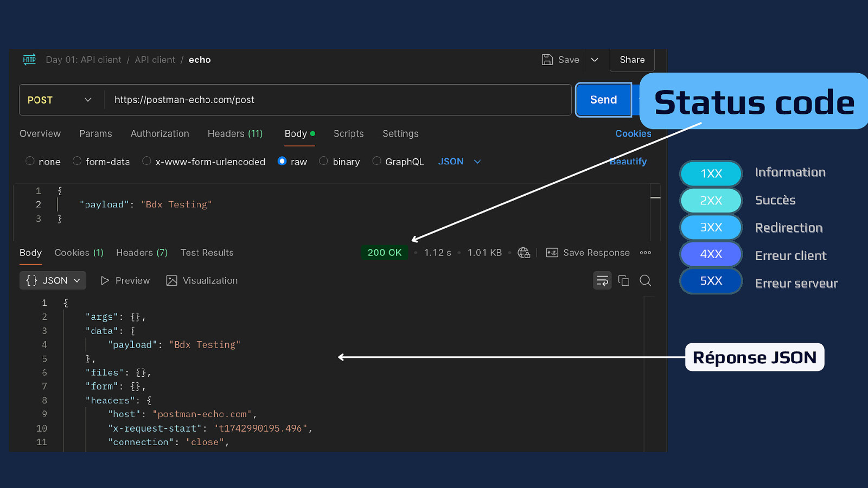Click the Cookies link
The height and width of the screenshot is (488, 868).
(633, 133)
